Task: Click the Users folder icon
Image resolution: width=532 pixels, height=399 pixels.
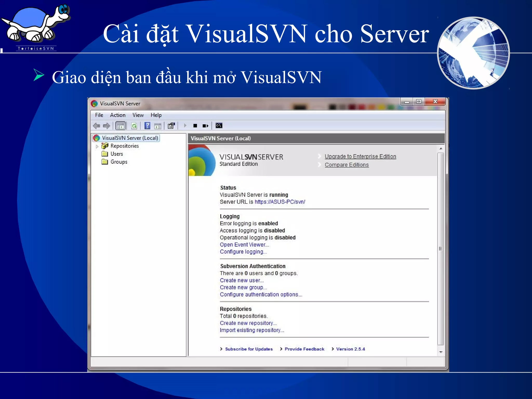Action: 105,154
